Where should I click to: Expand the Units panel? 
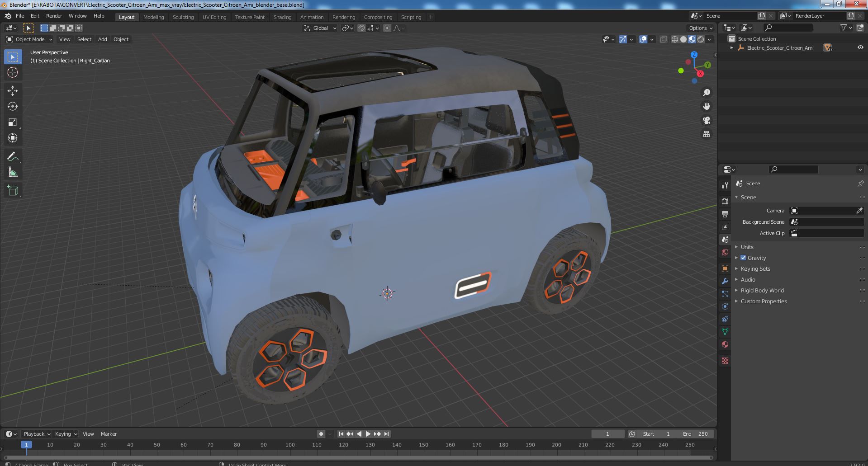[x=747, y=247]
